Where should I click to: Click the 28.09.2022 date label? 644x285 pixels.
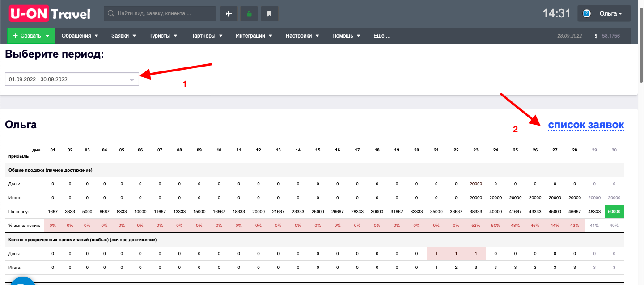570,36
